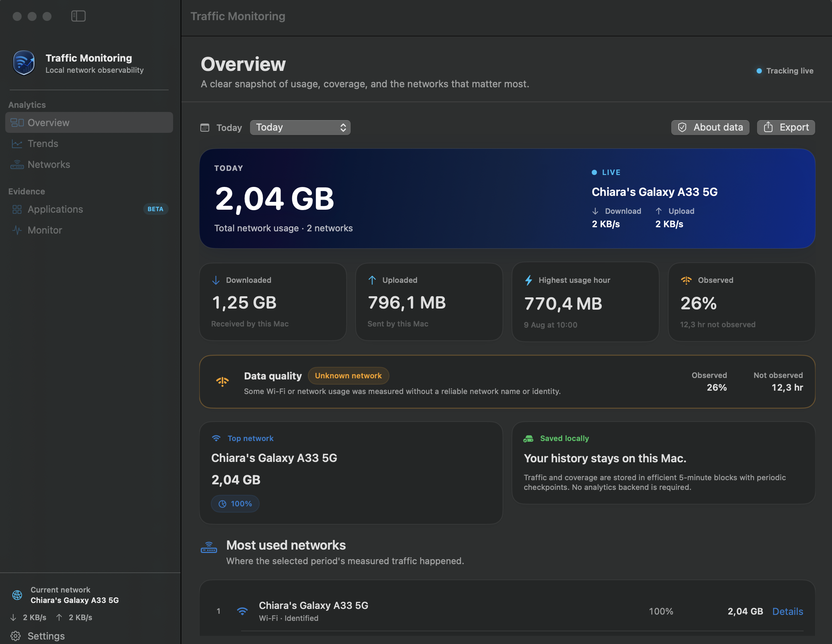Switch to the Monitor view

click(89, 230)
